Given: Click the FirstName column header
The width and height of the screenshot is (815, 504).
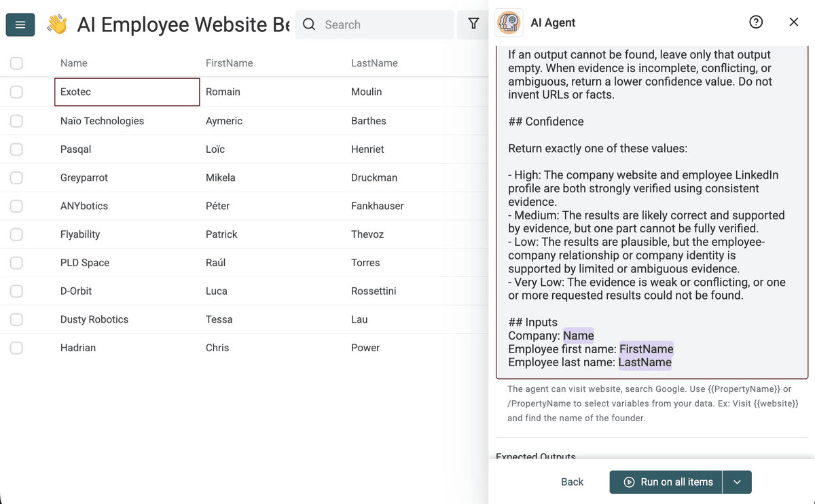Looking at the screenshot, I should [x=230, y=63].
